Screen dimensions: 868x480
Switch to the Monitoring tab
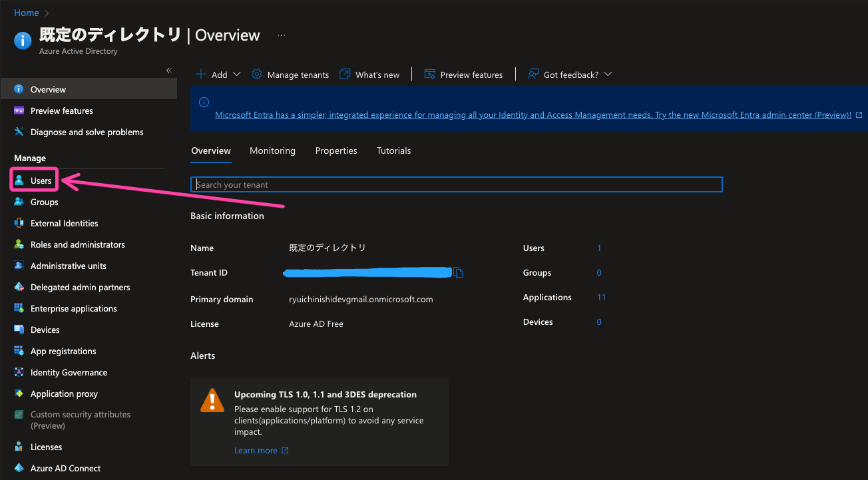272,150
